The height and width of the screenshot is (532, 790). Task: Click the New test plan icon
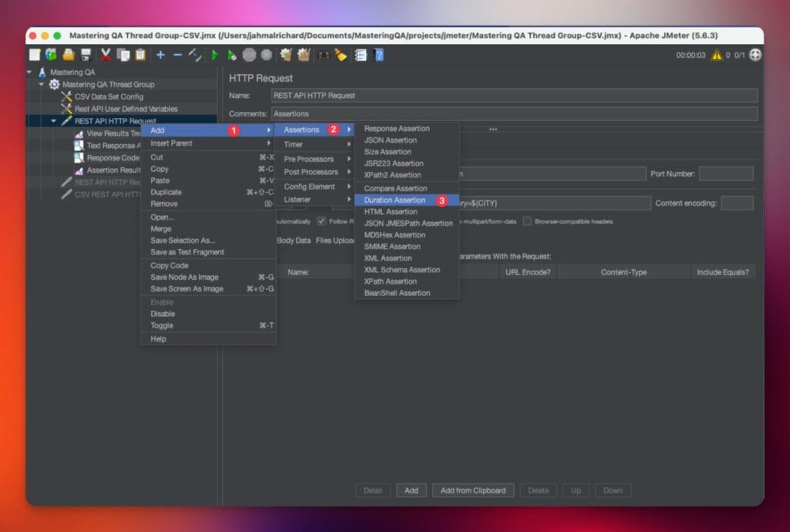pyautogui.click(x=34, y=55)
